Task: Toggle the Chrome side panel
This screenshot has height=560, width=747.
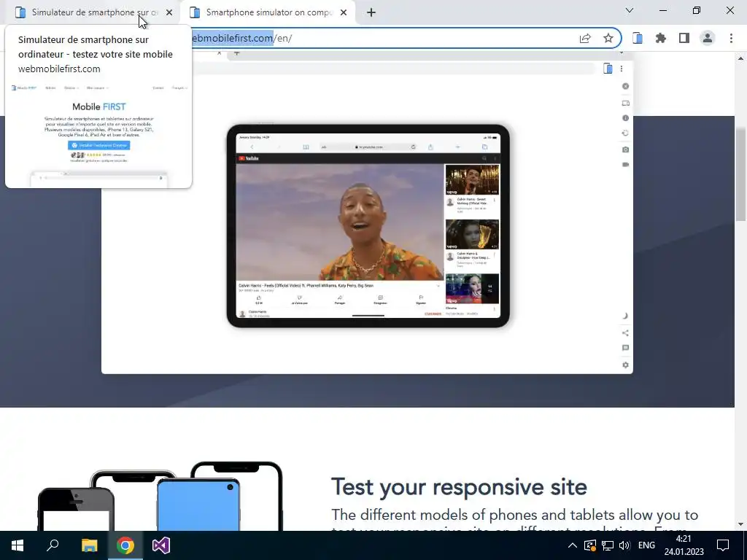Action: pyautogui.click(x=684, y=38)
